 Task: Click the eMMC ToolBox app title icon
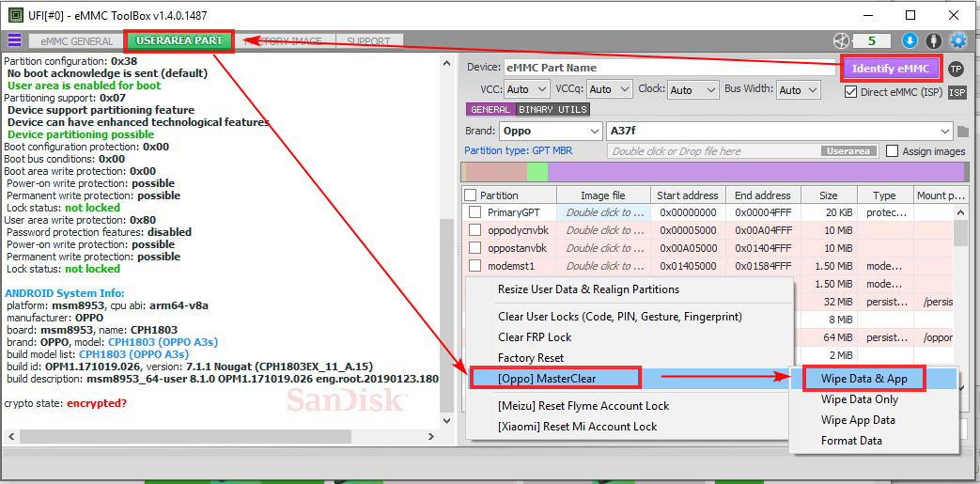(14, 15)
